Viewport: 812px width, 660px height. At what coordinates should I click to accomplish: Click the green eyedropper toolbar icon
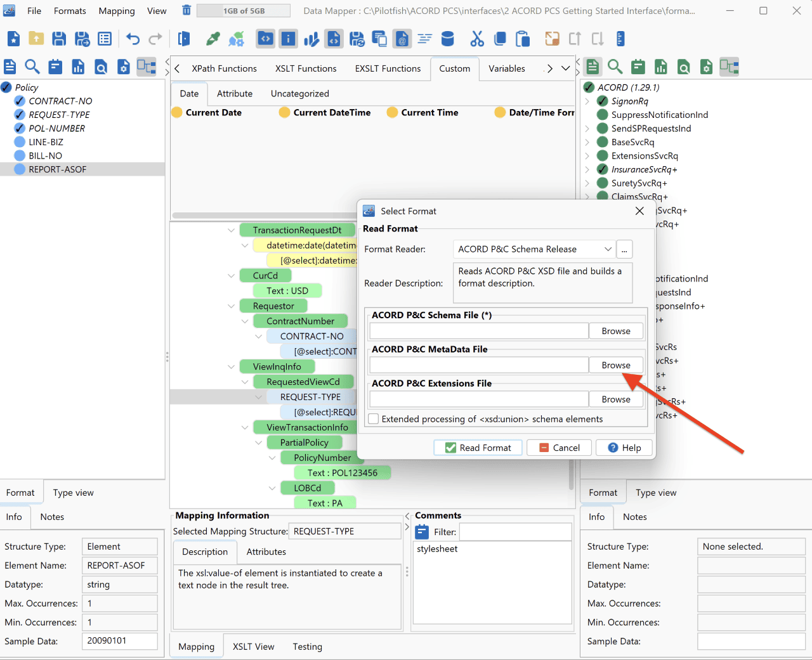(x=213, y=39)
